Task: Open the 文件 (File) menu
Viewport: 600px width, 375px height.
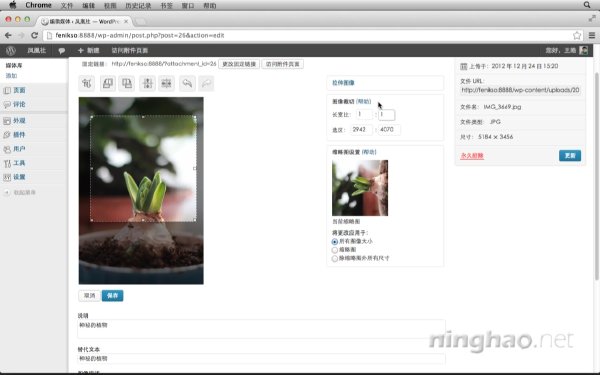Action: coord(67,6)
